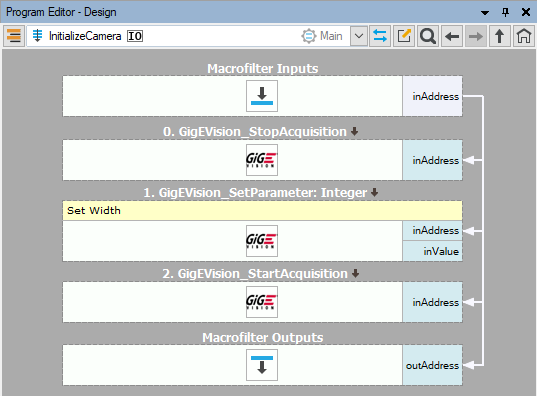Click the Macrofilter Outputs arrow icon
This screenshot has height=396, width=537.
[x=262, y=365]
